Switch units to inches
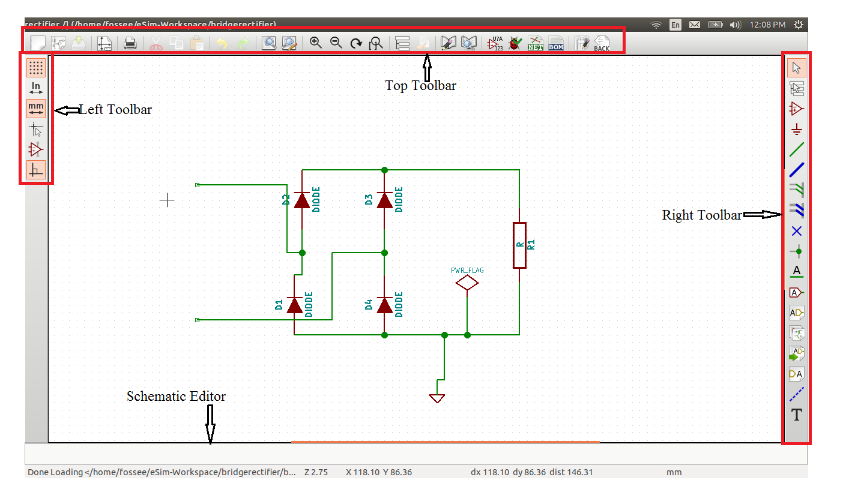This screenshot has width=843, height=504. 36,88
